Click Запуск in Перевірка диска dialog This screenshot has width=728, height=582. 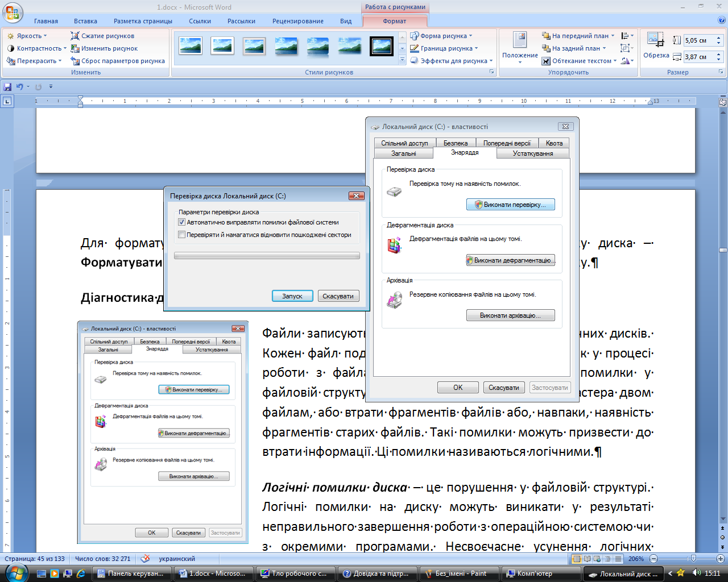point(292,296)
